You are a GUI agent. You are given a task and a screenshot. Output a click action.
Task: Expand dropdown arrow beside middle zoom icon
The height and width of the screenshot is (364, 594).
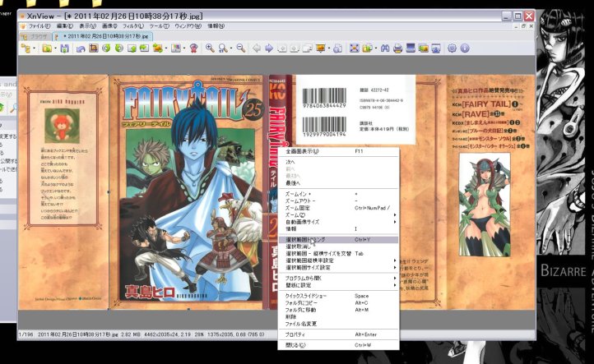[231, 48]
